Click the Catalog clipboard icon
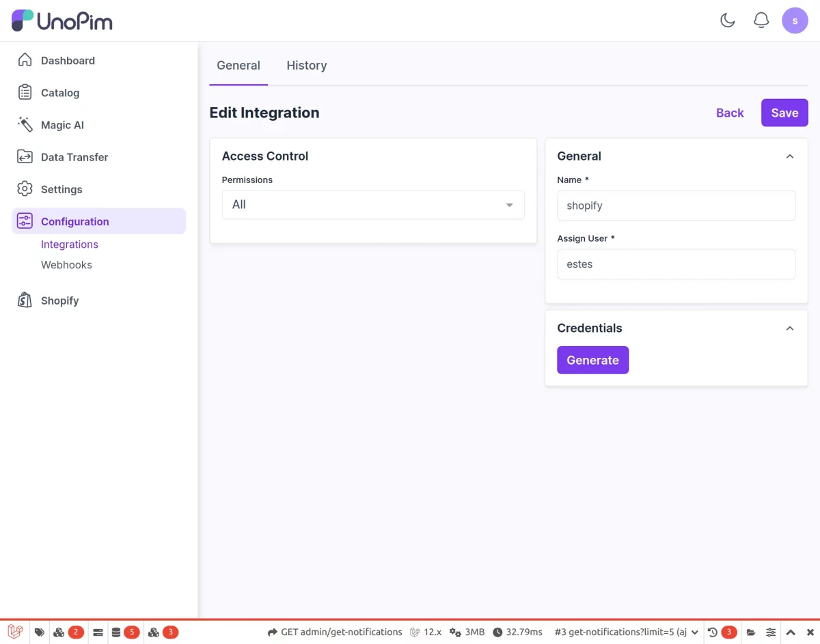The height and width of the screenshot is (644, 820). click(x=25, y=92)
